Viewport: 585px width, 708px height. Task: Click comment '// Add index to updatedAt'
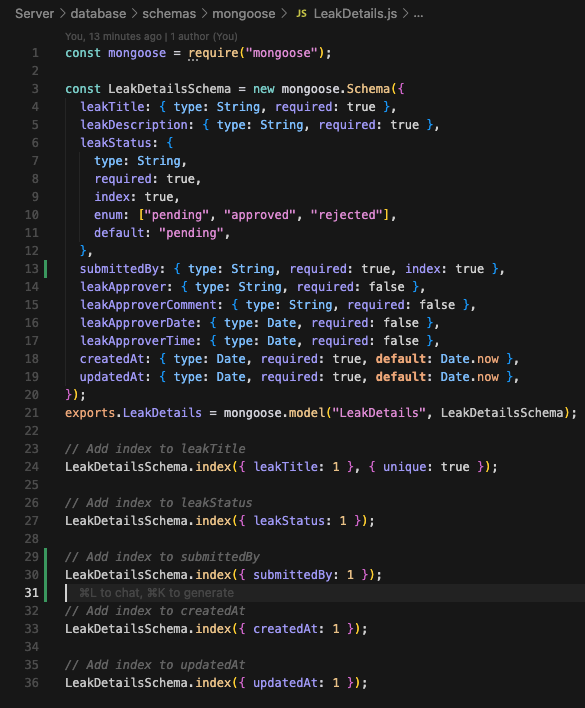(x=155, y=665)
